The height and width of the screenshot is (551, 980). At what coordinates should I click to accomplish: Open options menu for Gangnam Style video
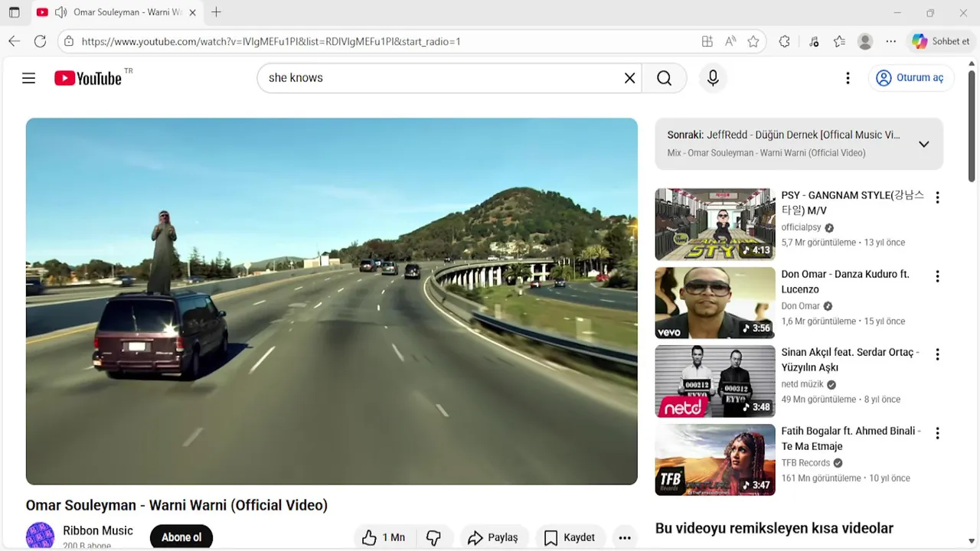(x=937, y=197)
